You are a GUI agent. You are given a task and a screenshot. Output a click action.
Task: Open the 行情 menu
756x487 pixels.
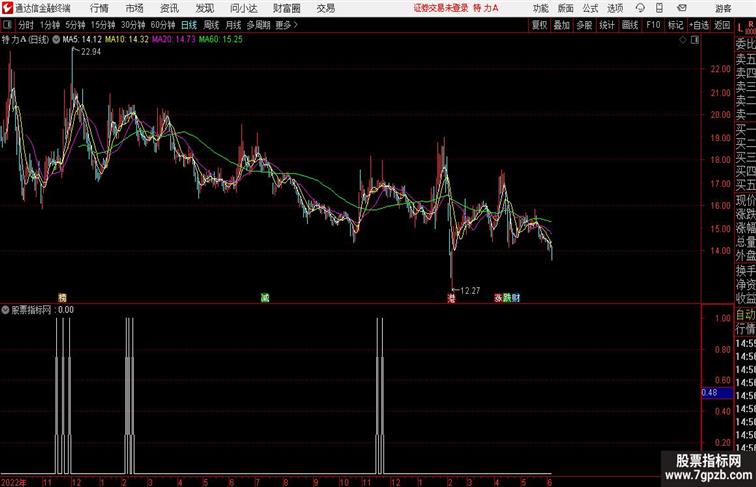tap(99, 8)
